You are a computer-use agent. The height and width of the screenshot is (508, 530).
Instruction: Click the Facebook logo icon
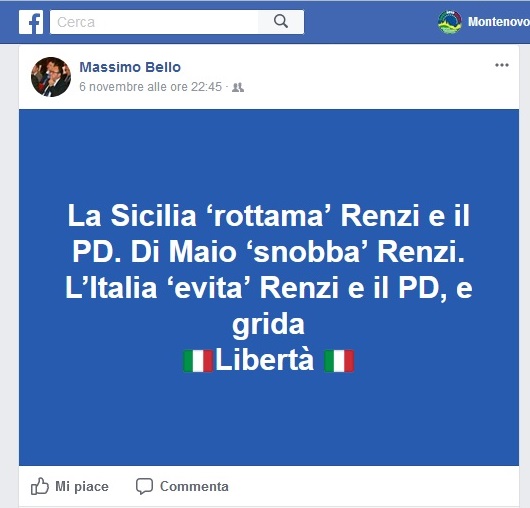point(31,22)
